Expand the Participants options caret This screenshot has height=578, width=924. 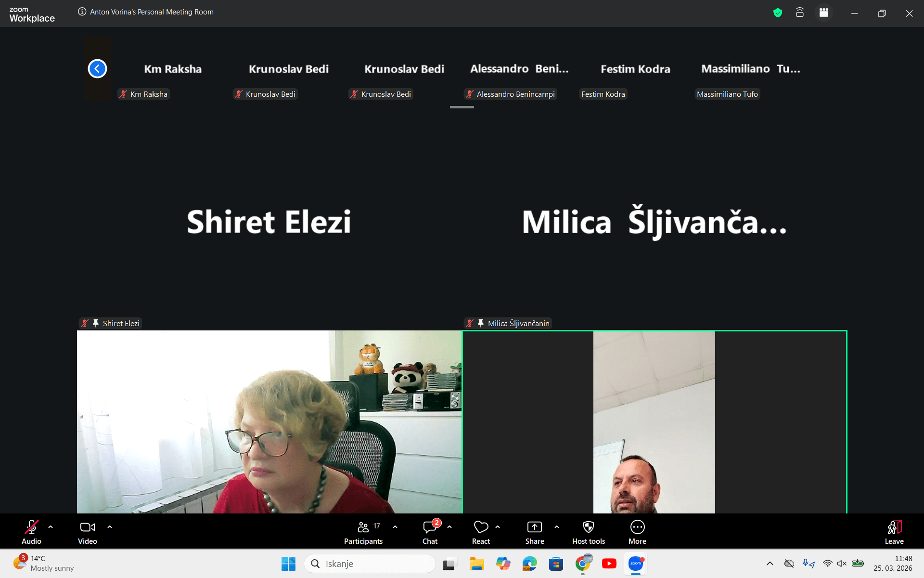[x=395, y=527]
